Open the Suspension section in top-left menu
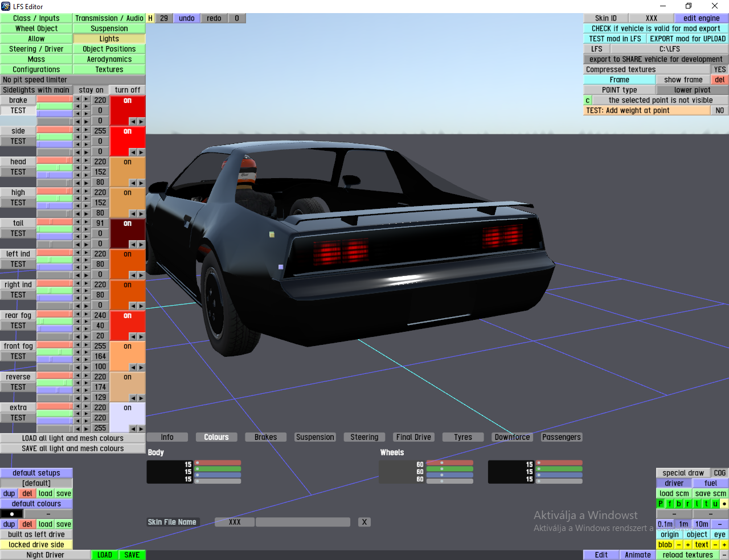The width and height of the screenshot is (729, 560). [x=109, y=28]
